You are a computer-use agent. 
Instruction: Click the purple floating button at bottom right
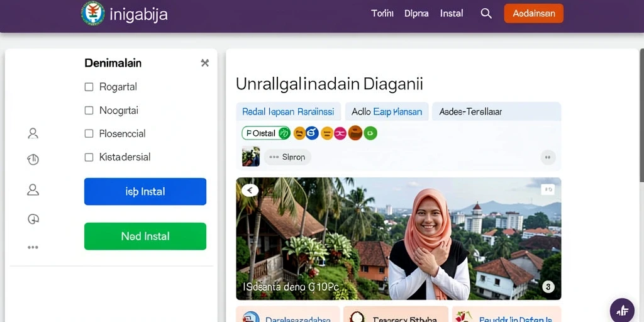pyautogui.click(x=622, y=310)
